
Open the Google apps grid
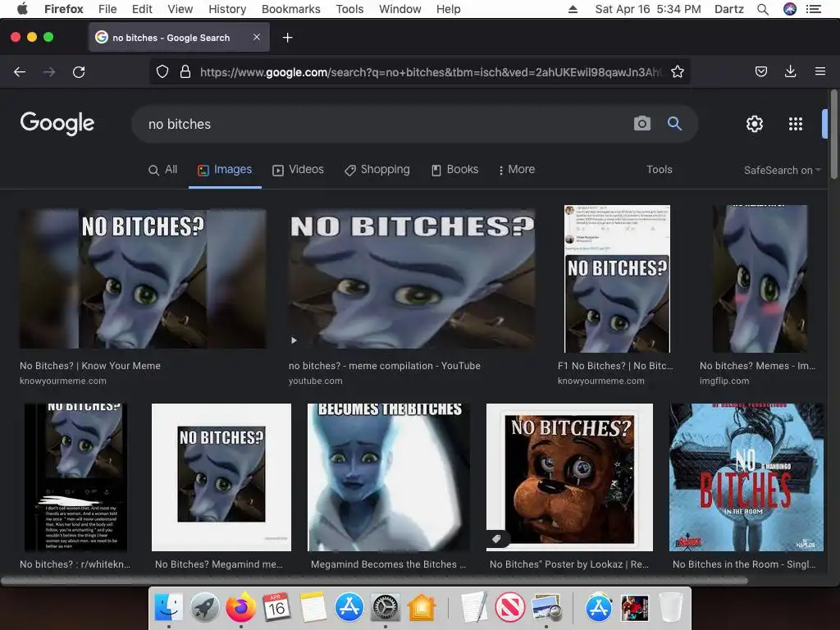click(796, 124)
